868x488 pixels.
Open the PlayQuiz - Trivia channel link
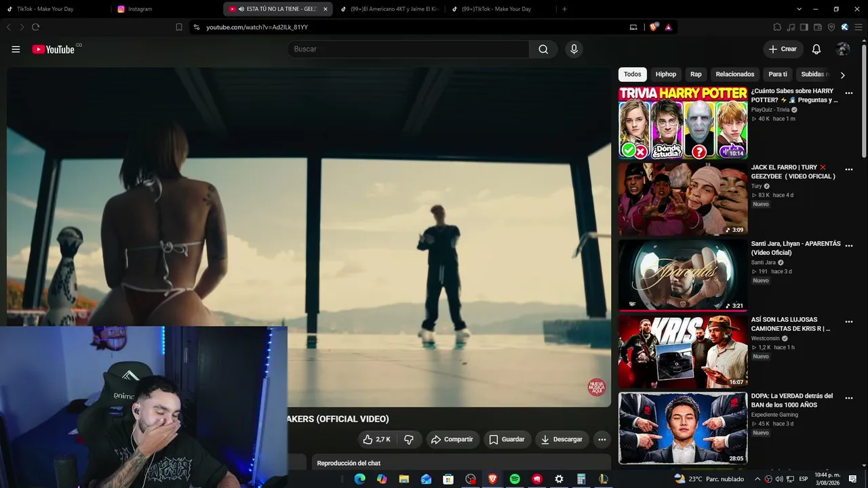770,110
